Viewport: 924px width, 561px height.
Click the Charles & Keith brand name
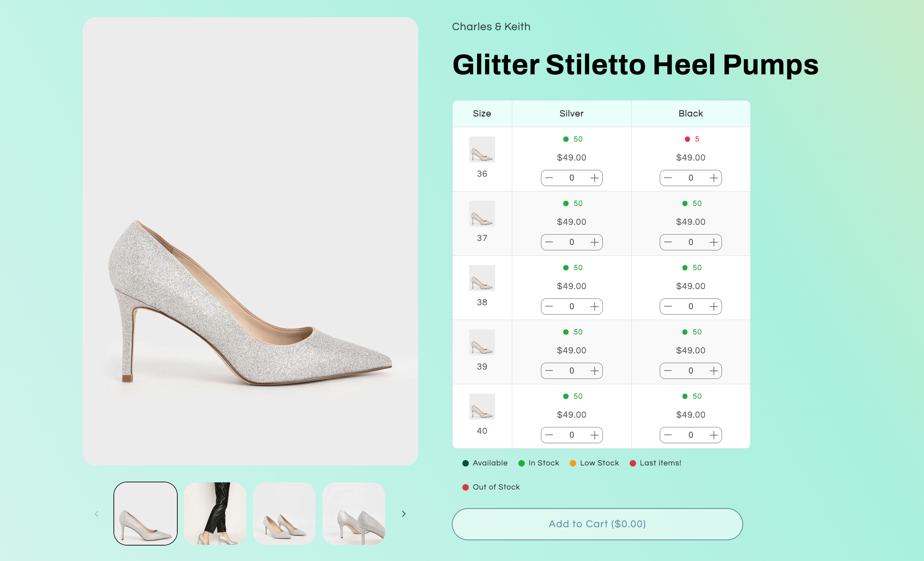[x=491, y=27]
